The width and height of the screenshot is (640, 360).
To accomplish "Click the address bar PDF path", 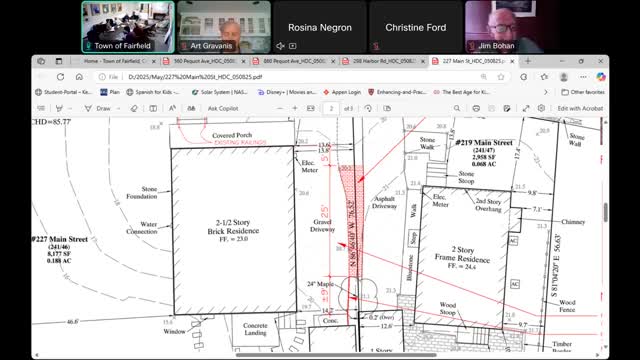I will click(x=195, y=77).
